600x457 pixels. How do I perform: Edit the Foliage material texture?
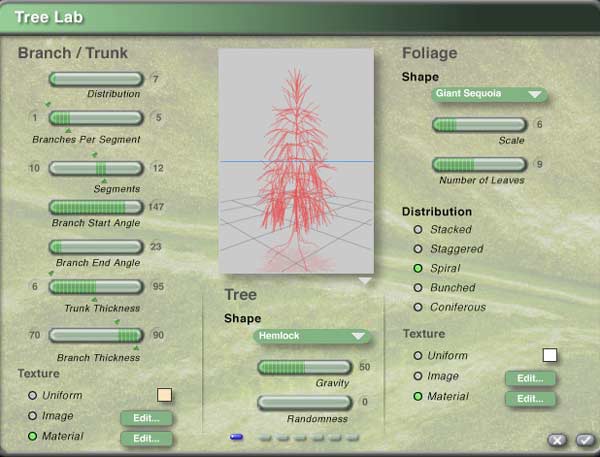[530, 399]
